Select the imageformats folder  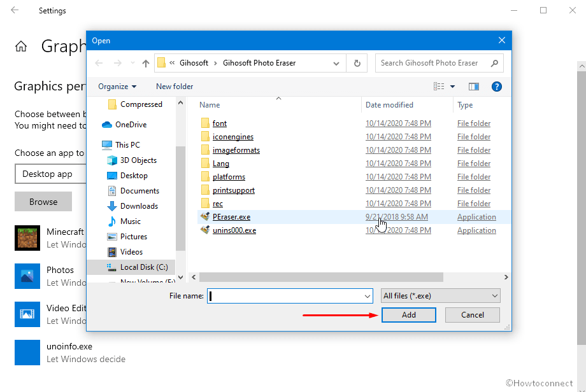(x=236, y=150)
